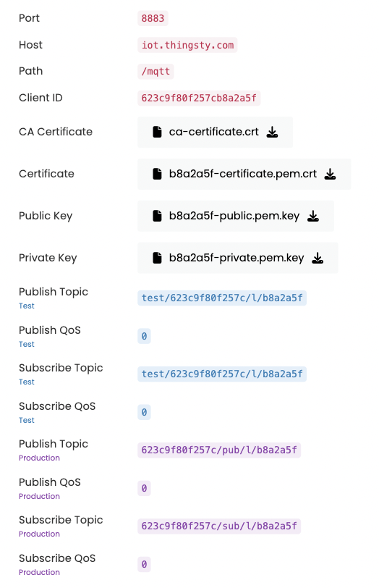379x588 pixels.
Task: Click the Production subscribe QoS value 0
Action: (x=144, y=564)
